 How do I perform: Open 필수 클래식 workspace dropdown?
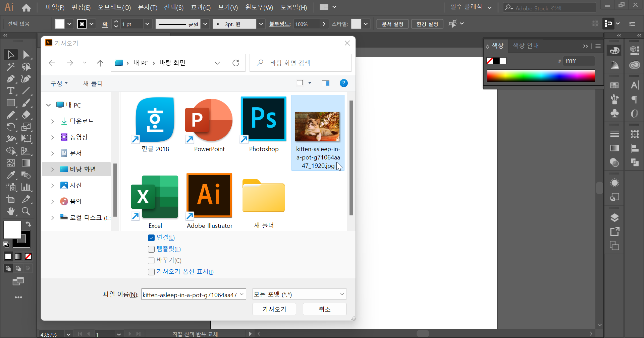(x=471, y=7)
